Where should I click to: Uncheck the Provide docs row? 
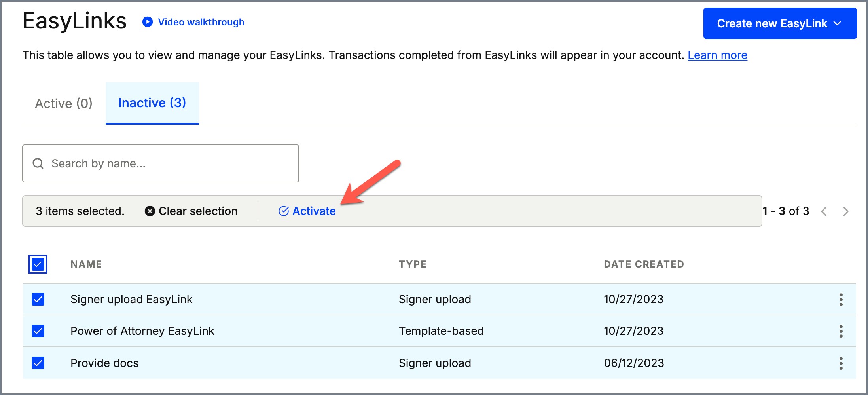coord(38,363)
